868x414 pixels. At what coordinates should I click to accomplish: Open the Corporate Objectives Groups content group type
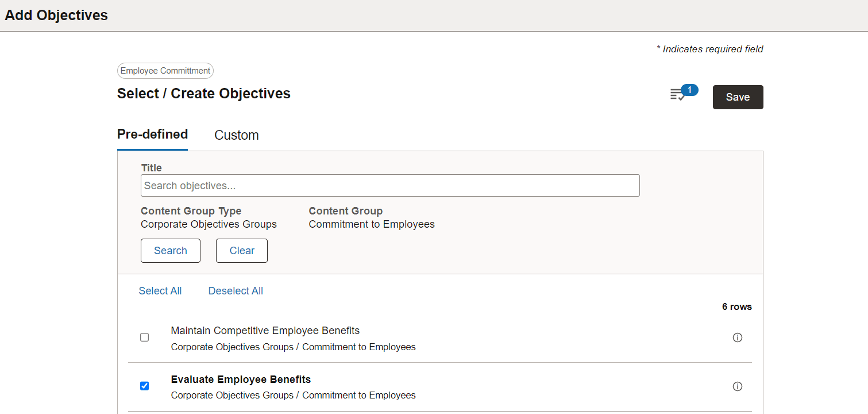click(209, 224)
